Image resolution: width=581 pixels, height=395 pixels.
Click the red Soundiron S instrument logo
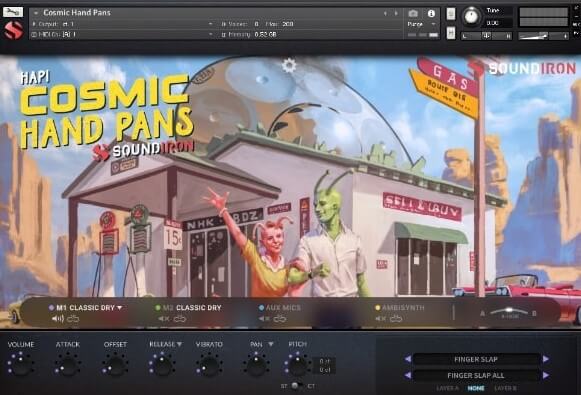point(13,31)
